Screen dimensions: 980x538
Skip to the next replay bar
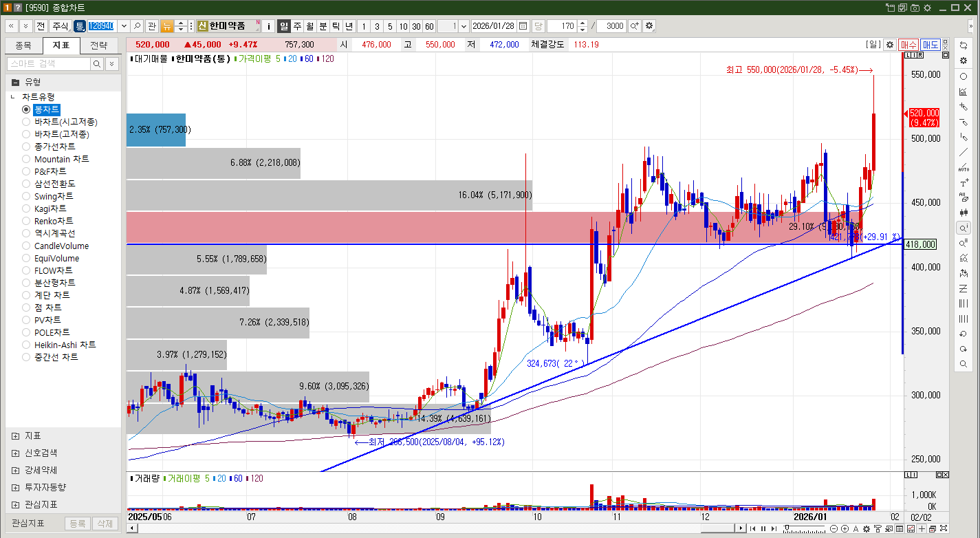[x=772, y=528]
